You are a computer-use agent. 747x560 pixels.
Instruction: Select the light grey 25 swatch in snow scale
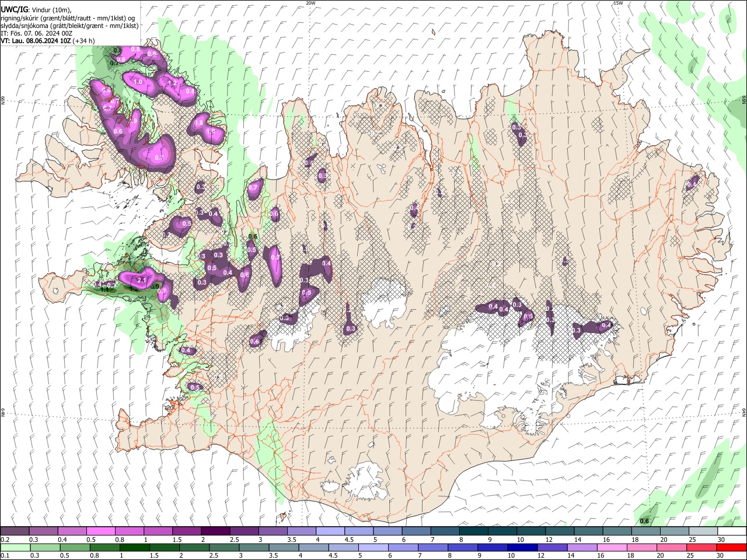[x=703, y=531]
